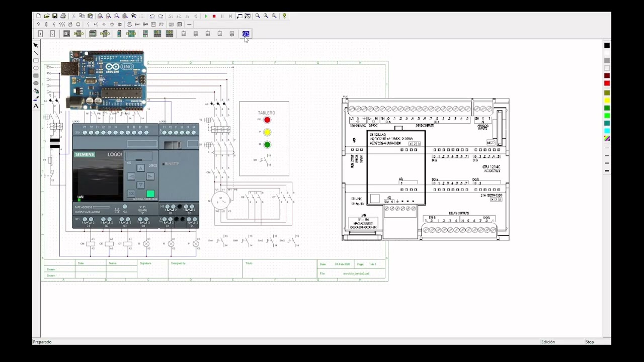Click the 'Preparado' status bar text
The width and height of the screenshot is (644, 362).
coord(42,342)
